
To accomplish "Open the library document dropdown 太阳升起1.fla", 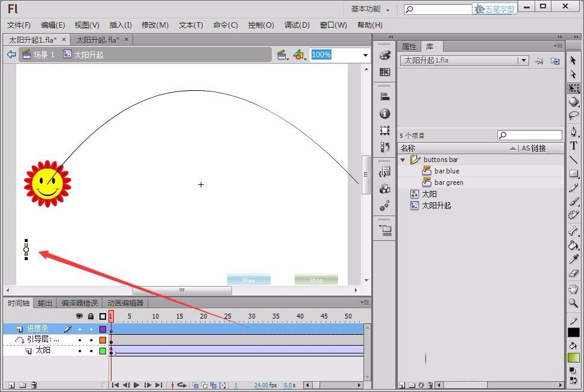I will 524,60.
